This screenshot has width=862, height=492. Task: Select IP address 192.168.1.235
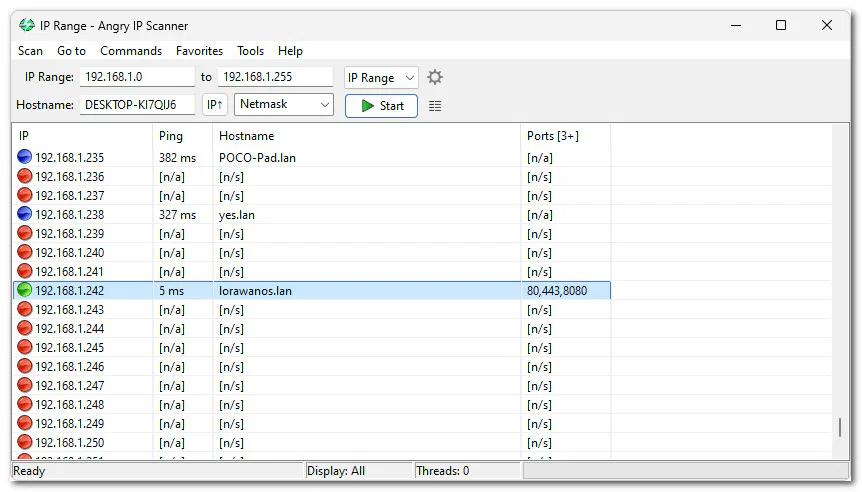70,158
